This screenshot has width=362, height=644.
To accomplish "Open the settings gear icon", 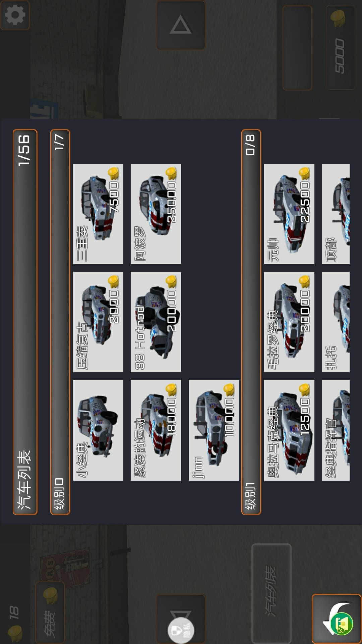I will (x=15, y=15).
